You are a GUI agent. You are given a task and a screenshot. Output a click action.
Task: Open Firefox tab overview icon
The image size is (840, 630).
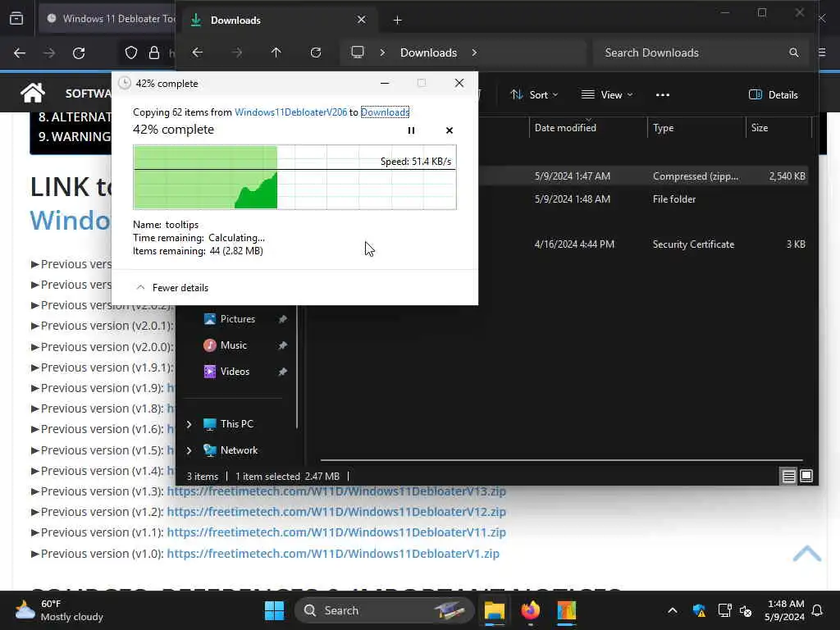tap(16, 19)
